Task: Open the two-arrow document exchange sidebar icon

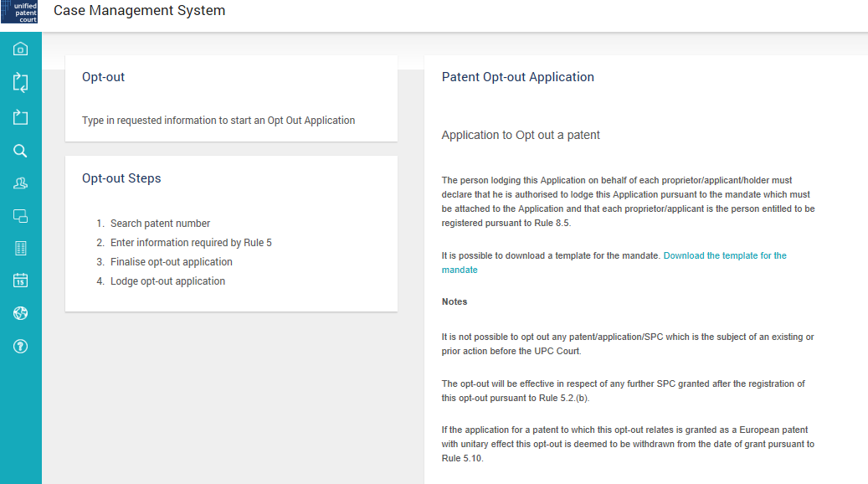Action: tap(21, 82)
